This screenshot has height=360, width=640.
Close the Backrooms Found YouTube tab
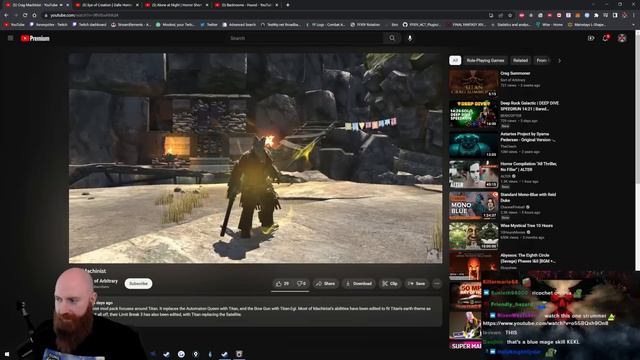coord(277,5)
